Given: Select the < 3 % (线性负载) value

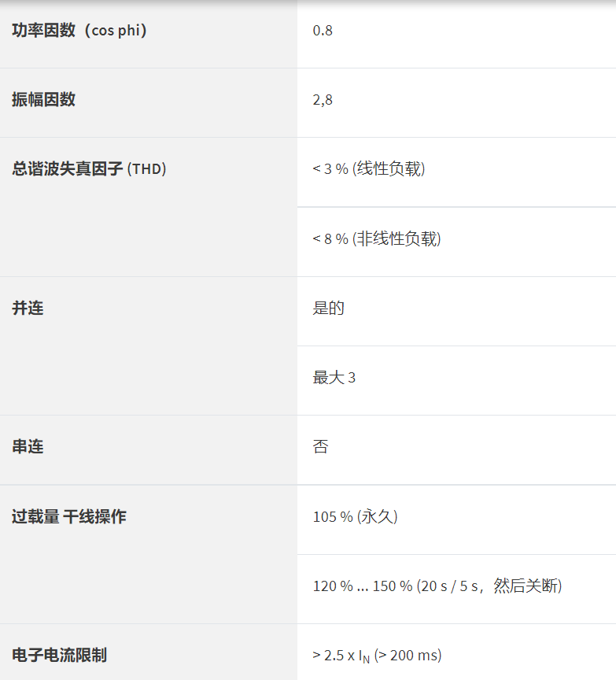Looking at the screenshot, I should click(x=368, y=169).
